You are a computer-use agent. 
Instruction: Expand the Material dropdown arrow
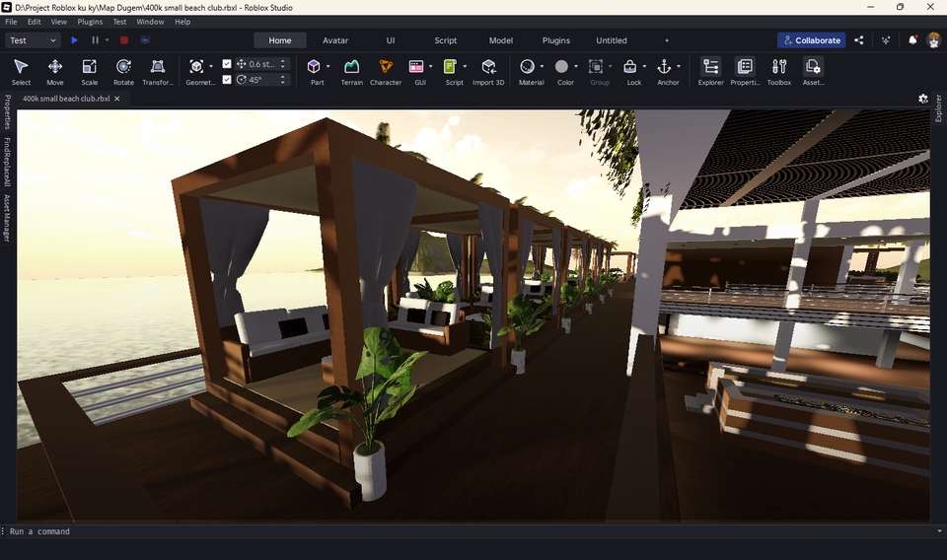point(542,67)
